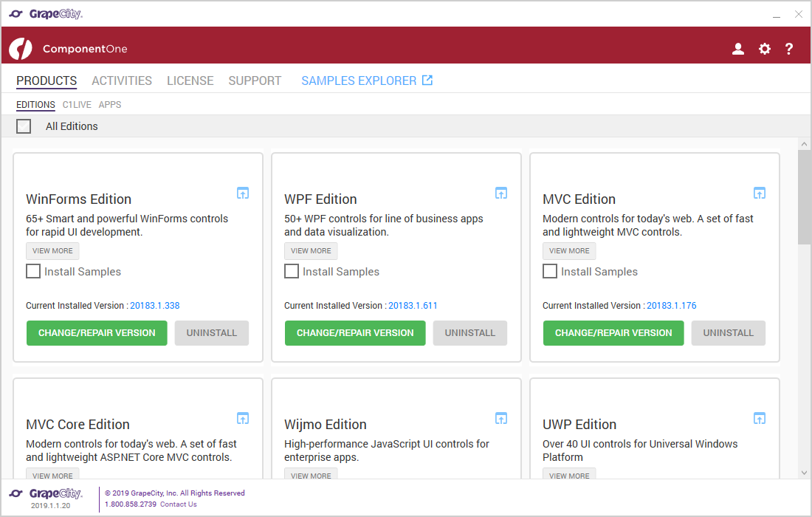Click MVC version link 20183.1.176
The width and height of the screenshot is (812, 517).
pos(672,306)
